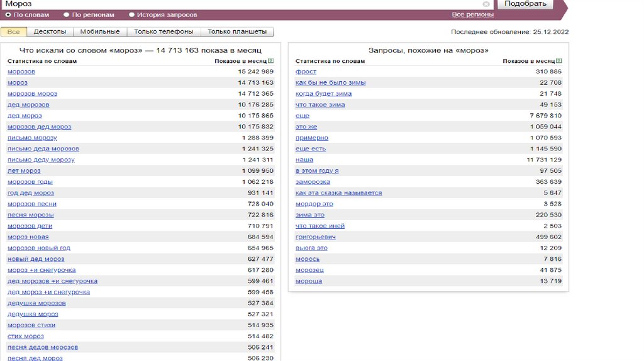
Task: Click the 'фрост' similar query link
Action: click(306, 72)
